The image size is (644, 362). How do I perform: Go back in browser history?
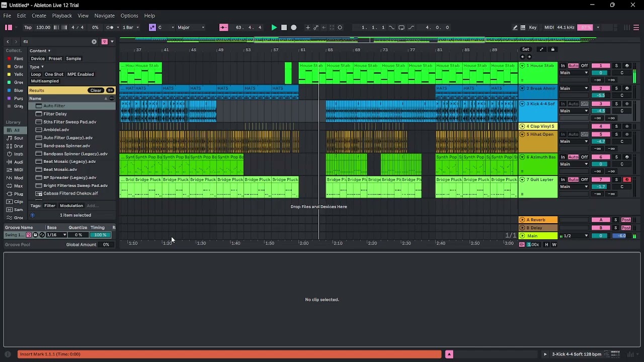[x=8, y=42]
